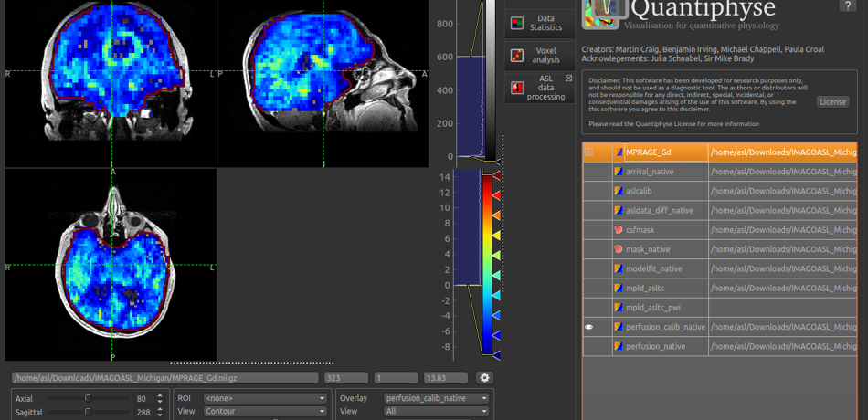Click the viewer options gear icon
Screen dimensions: 868x420
pos(484,378)
